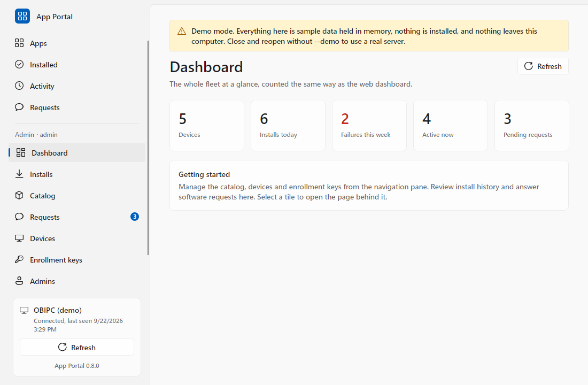The width and height of the screenshot is (588, 385).
Task: Click the Devices monitor icon
Action: click(x=19, y=238)
